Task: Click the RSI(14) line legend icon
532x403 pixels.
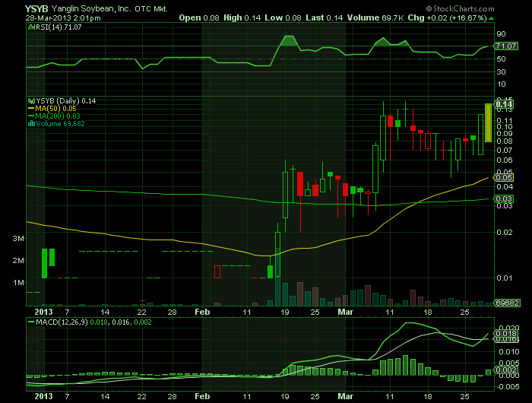Action: (x=30, y=27)
